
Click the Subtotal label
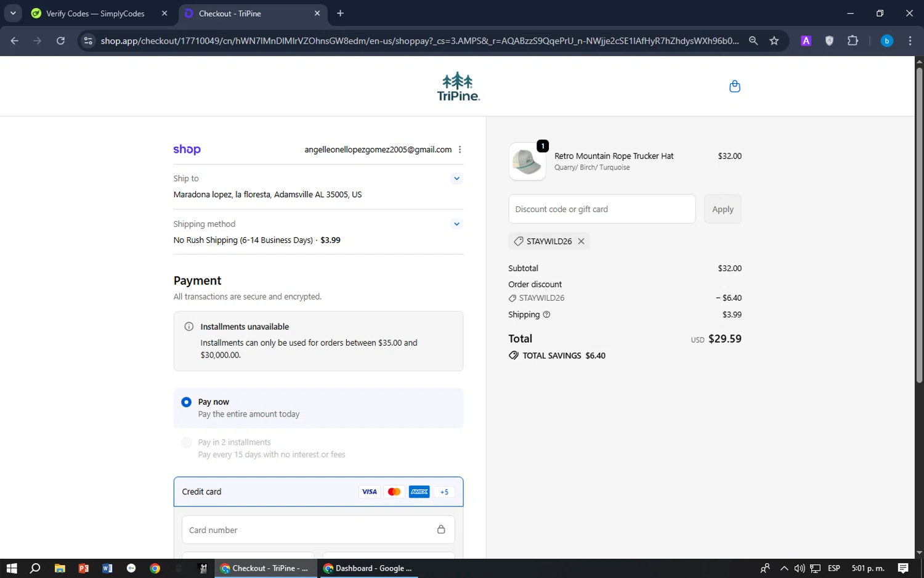pyautogui.click(x=524, y=268)
